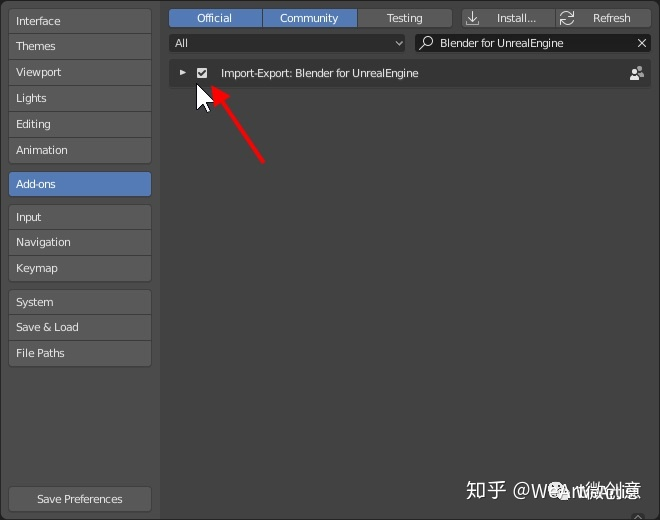
Task: Expand the Blender for UnrealEngine add-on details
Action: point(183,73)
